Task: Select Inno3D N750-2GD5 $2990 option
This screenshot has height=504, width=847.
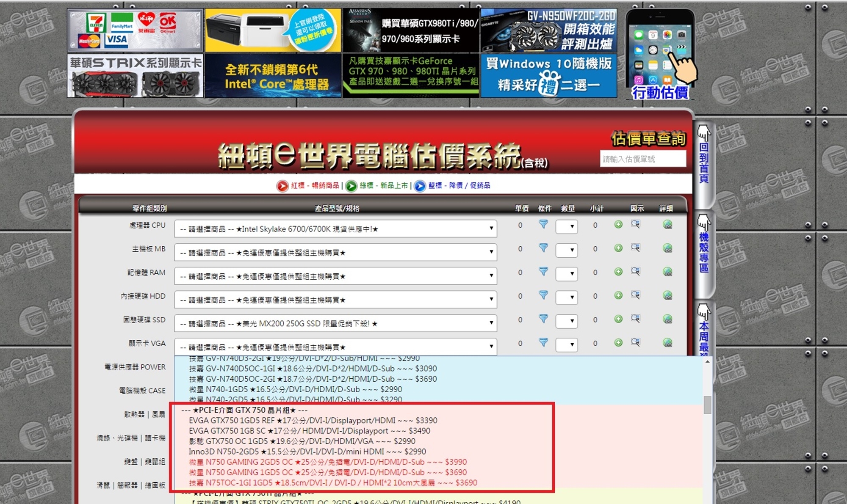Action: (307, 452)
